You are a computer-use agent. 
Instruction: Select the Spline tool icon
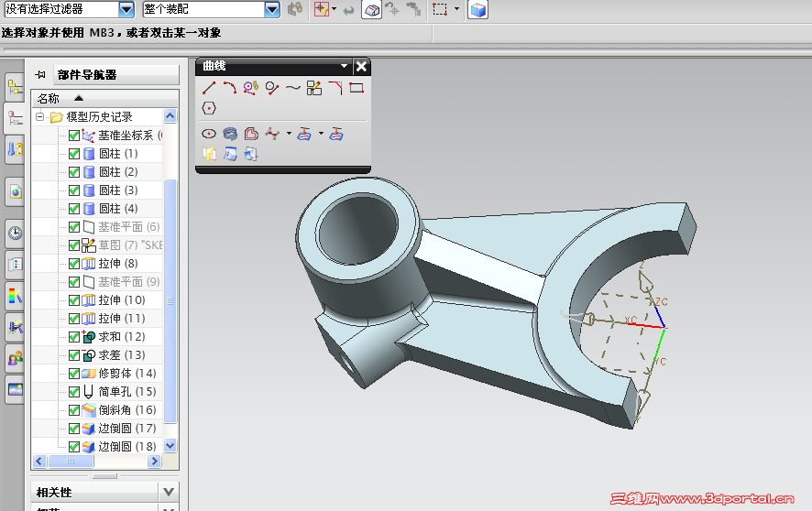point(293,88)
